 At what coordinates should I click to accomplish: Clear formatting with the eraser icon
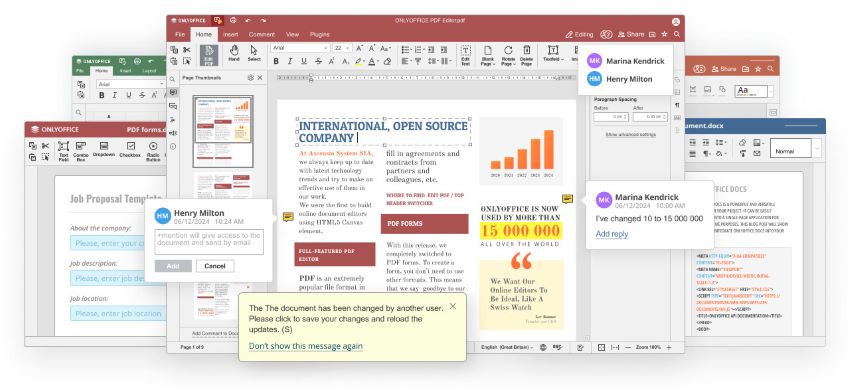(387, 61)
